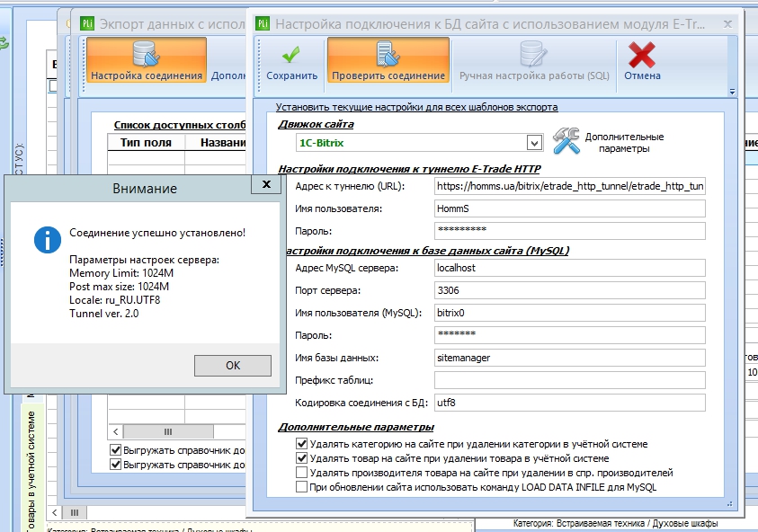Close the Внимание dialog
Image resolution: width=758 pixels, height=532 pixels.
pos(266,184)
